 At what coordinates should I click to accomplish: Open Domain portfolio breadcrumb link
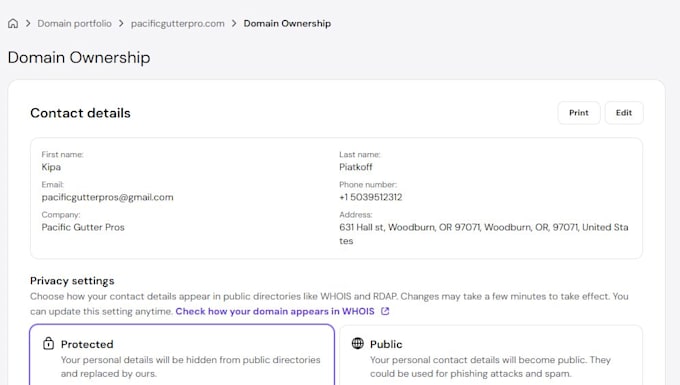pos(74,23)
